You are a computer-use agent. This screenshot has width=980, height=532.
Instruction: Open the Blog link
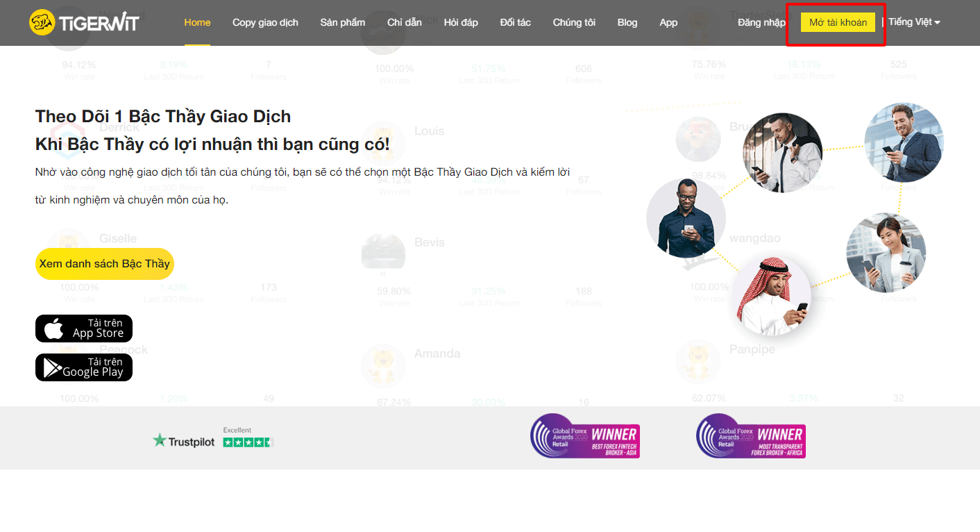tap(627, 22)
